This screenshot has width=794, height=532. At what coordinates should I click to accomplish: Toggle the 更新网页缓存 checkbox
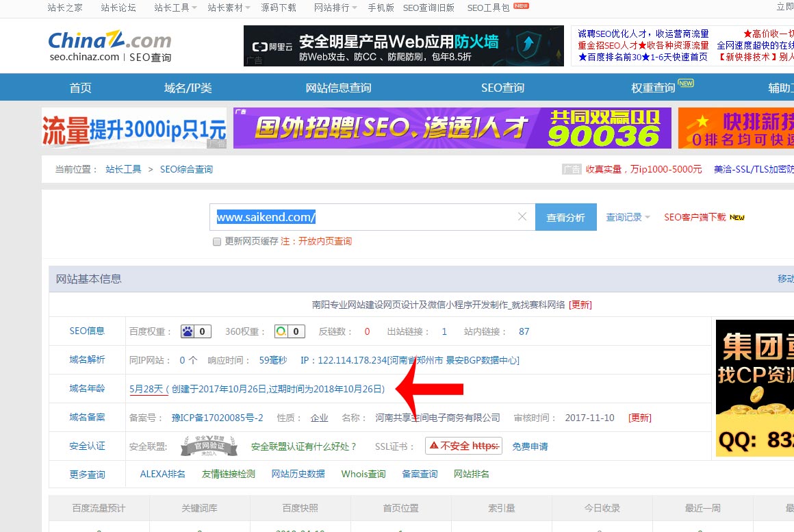click(x=217, y=242)
